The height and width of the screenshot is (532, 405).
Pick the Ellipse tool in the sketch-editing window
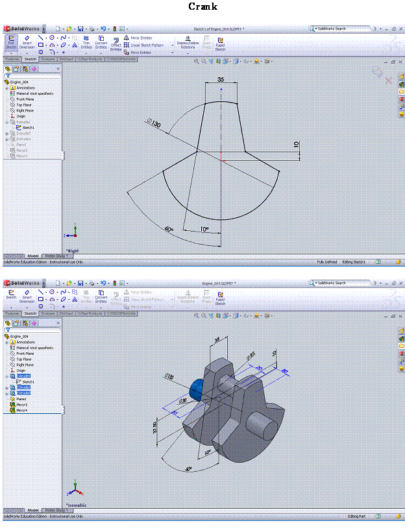coord(63,45)
